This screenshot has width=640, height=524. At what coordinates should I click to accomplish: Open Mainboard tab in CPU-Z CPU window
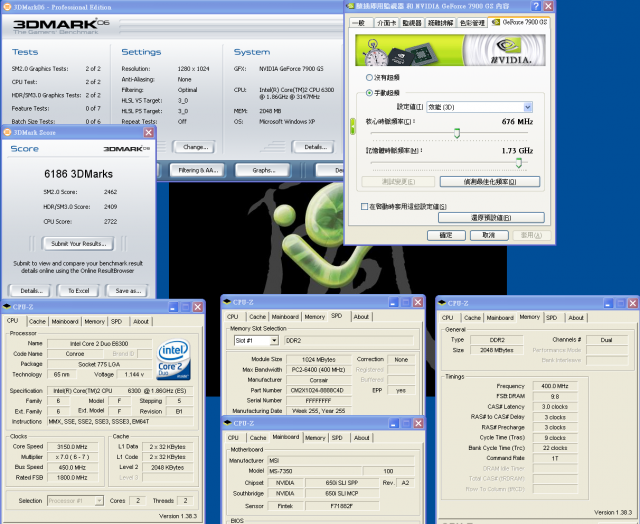click(x=64, y=322)
